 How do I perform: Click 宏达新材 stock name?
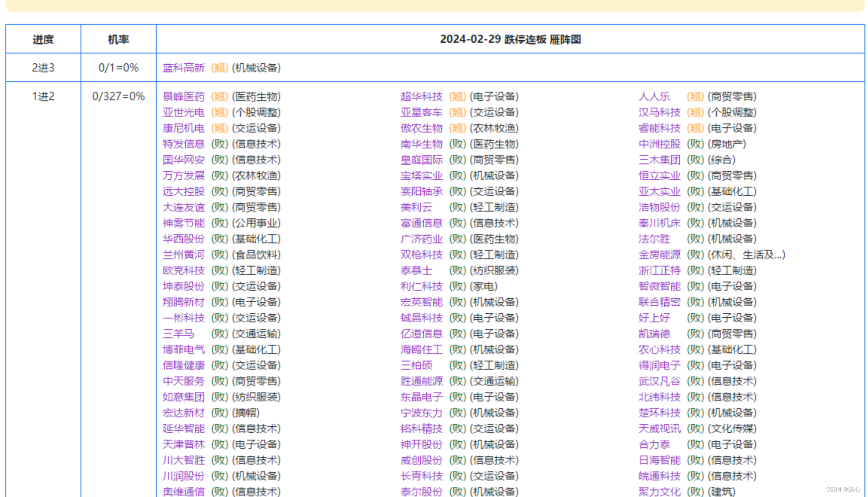point(184,413)
